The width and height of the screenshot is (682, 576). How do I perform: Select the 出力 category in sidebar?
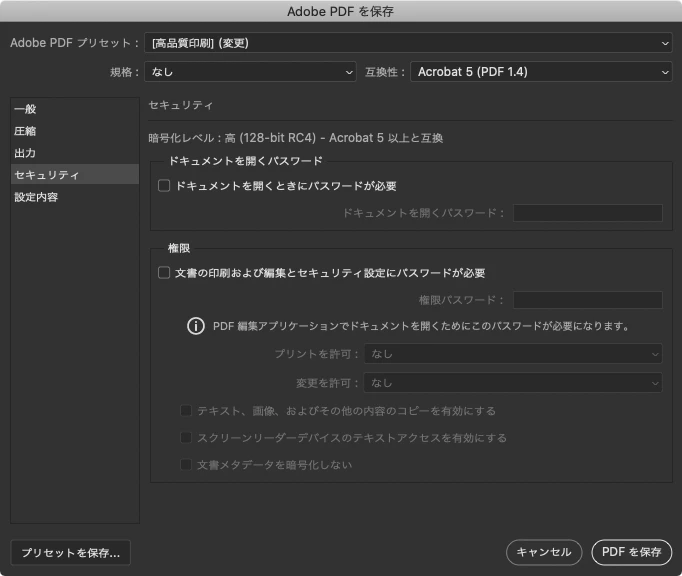tap(75, 153)
